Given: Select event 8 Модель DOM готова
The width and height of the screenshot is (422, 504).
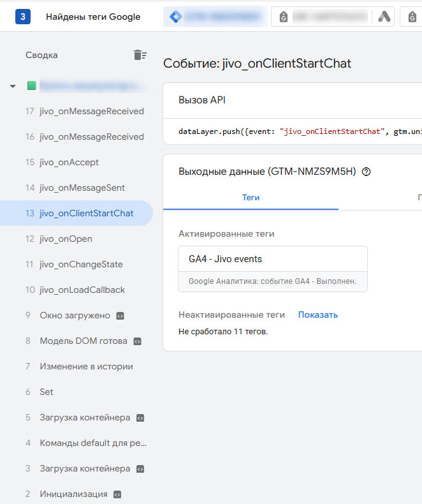Looking at the screenshot, I should click(x=76, y=341).
